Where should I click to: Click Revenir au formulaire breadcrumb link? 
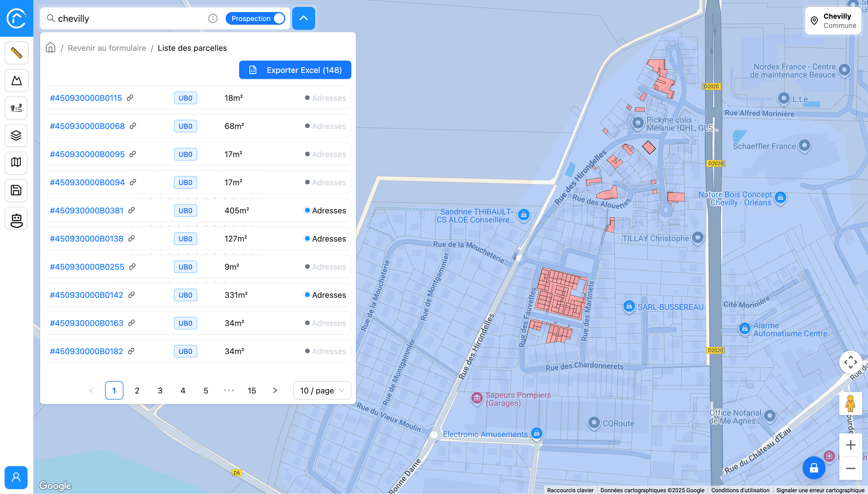pos(107,48)
